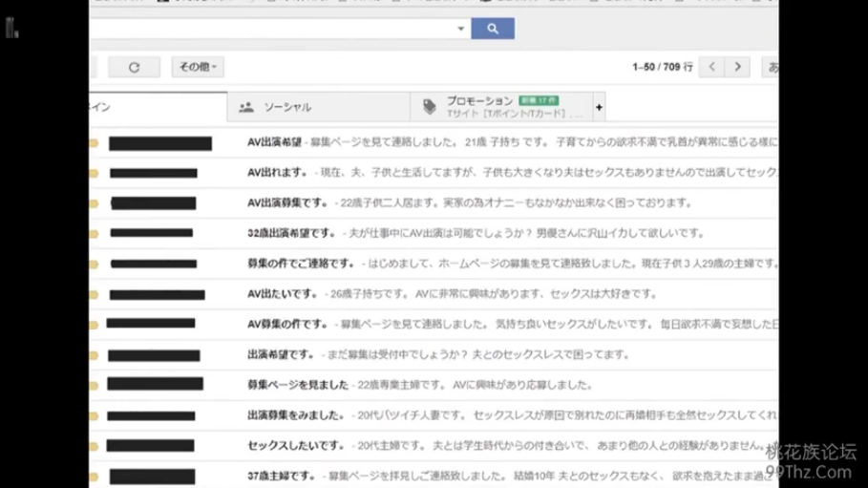
Task: Open the email titled 出演希望です。
Action: click(280, 355)
